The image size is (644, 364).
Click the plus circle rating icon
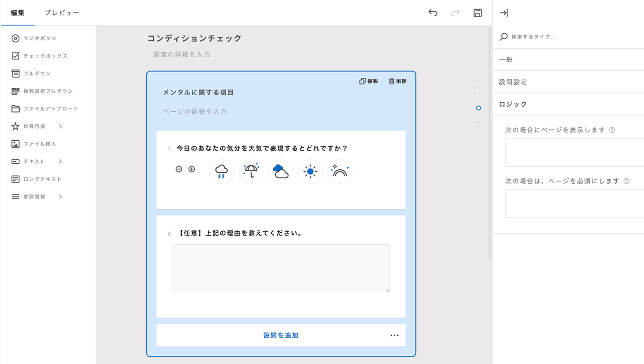[x=192, y=169]
